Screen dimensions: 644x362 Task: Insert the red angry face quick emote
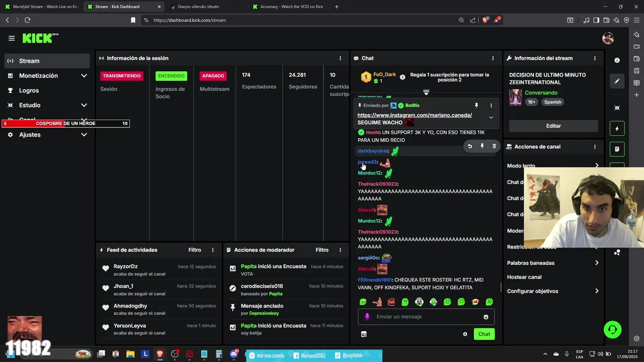391,302
